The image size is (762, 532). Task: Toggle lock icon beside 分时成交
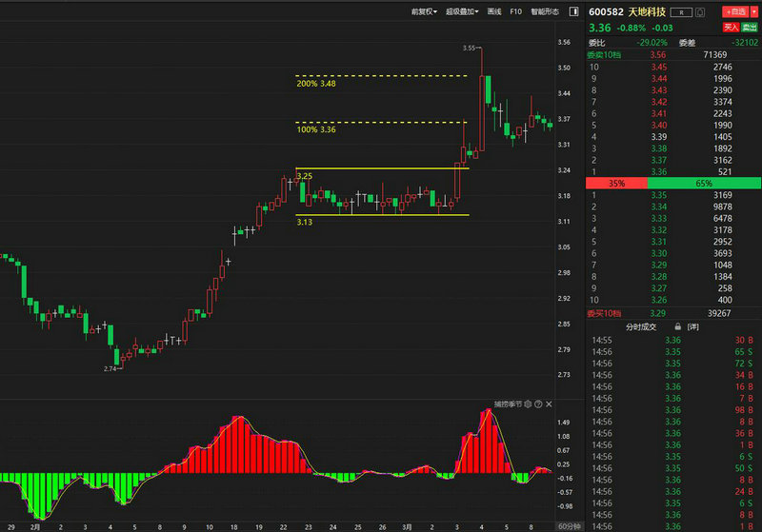[x=677, y=326]
